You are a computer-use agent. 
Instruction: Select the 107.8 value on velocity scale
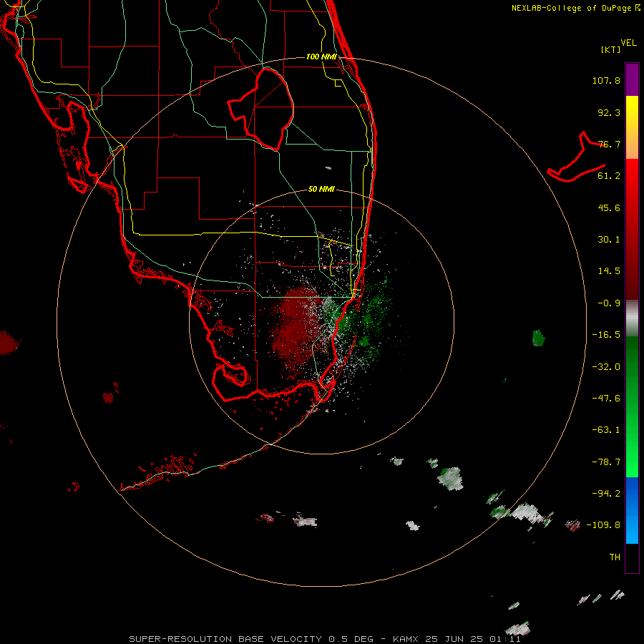coord(606,80)
